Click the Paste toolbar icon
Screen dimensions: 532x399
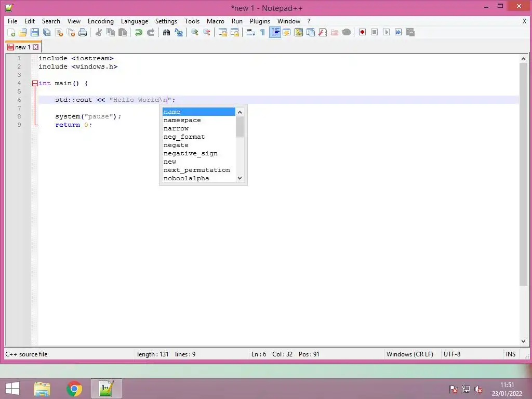click(x=123, y=32)
